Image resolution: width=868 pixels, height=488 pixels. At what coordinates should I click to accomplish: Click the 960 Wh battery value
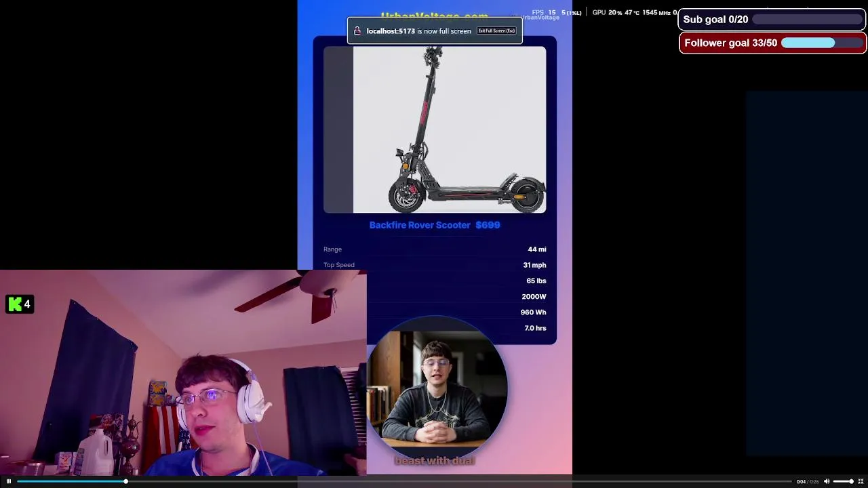click(533, 312)
